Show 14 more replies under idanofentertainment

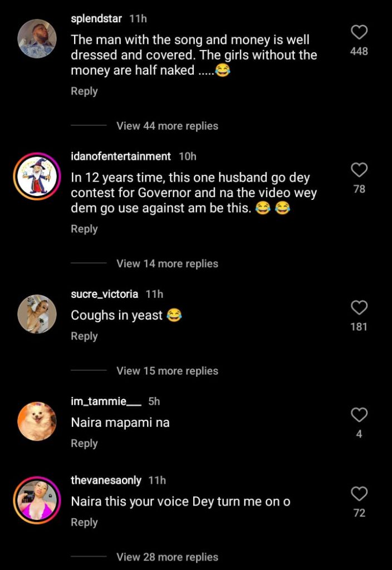167,263
